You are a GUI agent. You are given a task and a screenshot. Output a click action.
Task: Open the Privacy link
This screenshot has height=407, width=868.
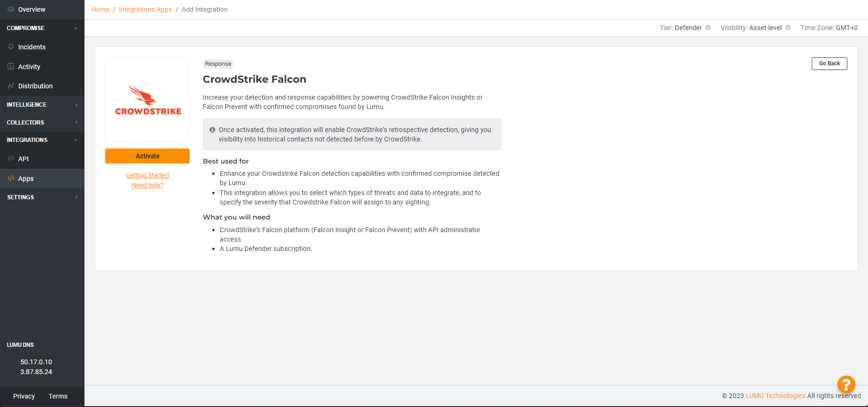(24, 396)
